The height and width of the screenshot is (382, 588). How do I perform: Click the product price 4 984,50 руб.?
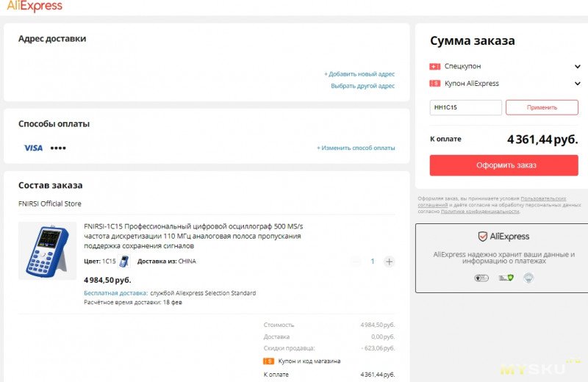click(107, 280)
